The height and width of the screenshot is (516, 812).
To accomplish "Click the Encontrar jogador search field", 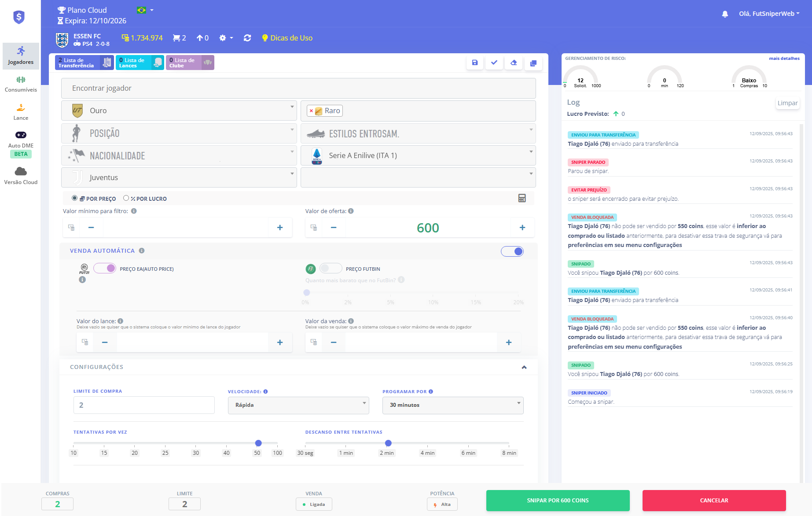I will point(298,88).
